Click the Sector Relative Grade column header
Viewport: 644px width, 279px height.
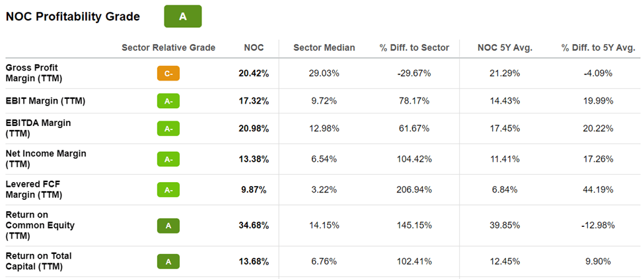(168, 47)
